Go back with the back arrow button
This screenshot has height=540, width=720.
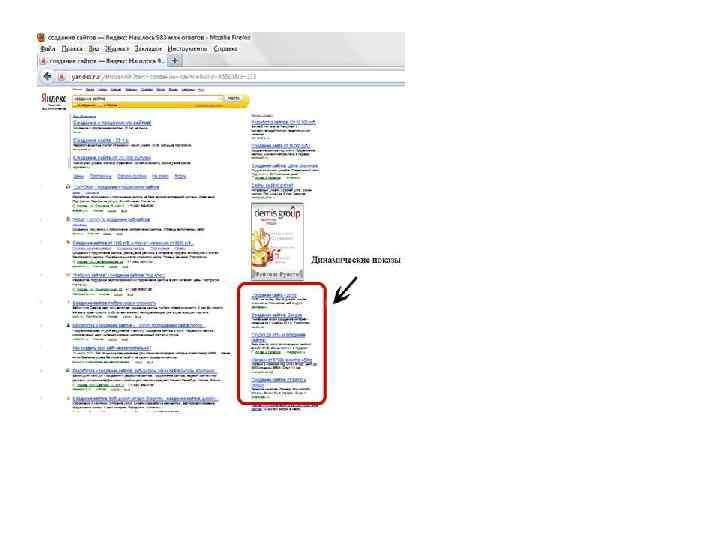point(47,76)
